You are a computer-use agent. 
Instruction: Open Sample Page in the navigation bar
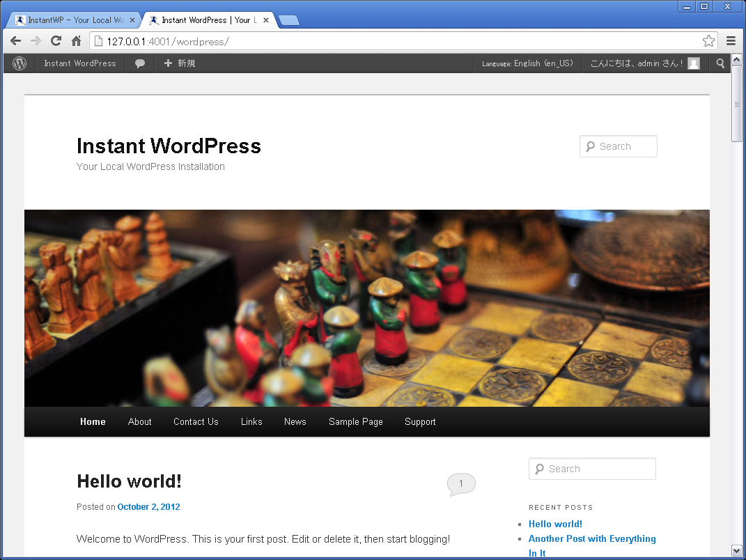[x=355, y=421]
